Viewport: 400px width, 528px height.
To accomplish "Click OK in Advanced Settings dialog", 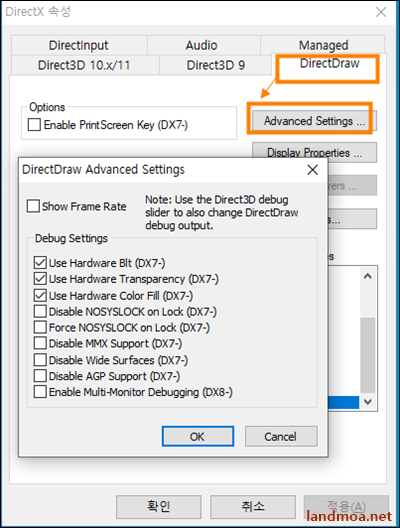I will pos(198,436).
